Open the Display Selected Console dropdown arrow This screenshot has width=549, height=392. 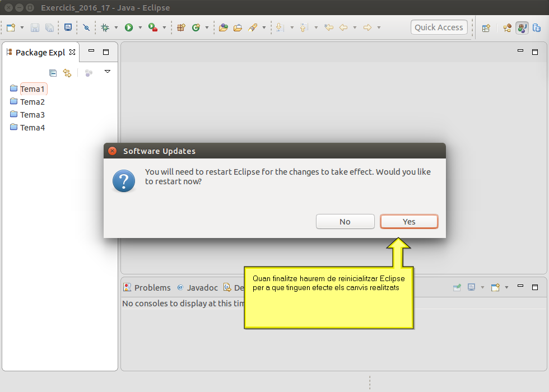pyautogui.click(x=482, y=288)
